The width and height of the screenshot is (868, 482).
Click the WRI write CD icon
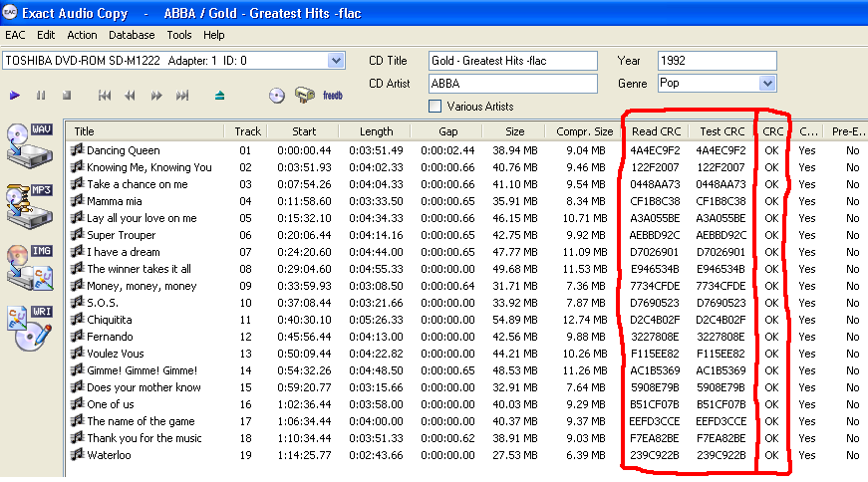pyautogui.click(x=28, y=327)
